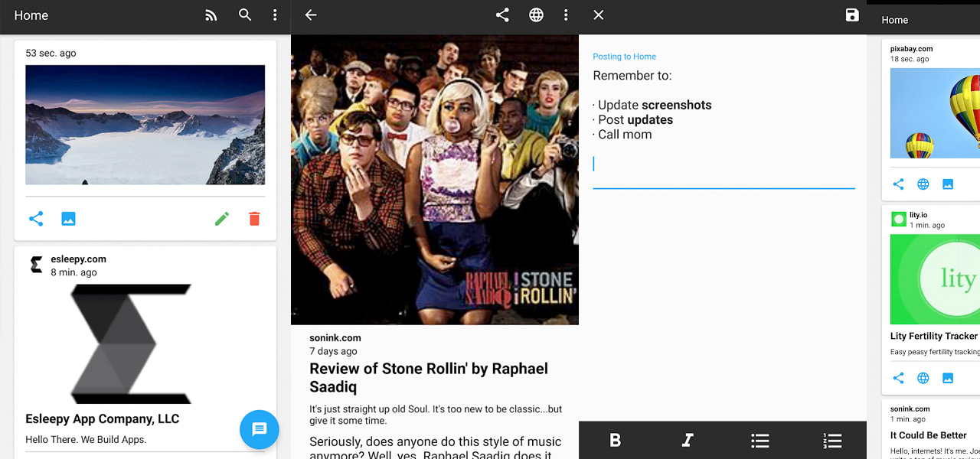This screenshot has height=459, width=980.
Task: Open the green lity logo image
Action: pyautogui.click(x=935, y=279)
